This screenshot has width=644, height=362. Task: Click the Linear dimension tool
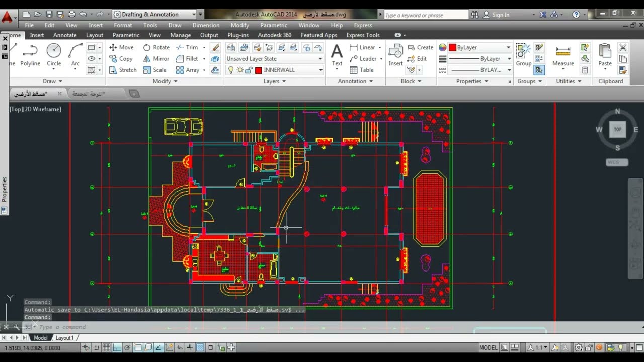[x=363, y=47]
